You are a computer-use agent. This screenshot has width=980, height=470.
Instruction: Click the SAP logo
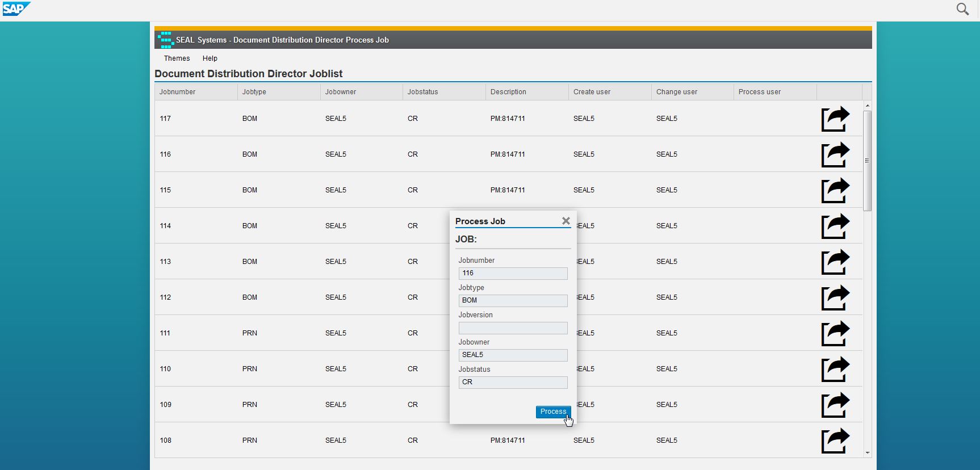point(15,9)
